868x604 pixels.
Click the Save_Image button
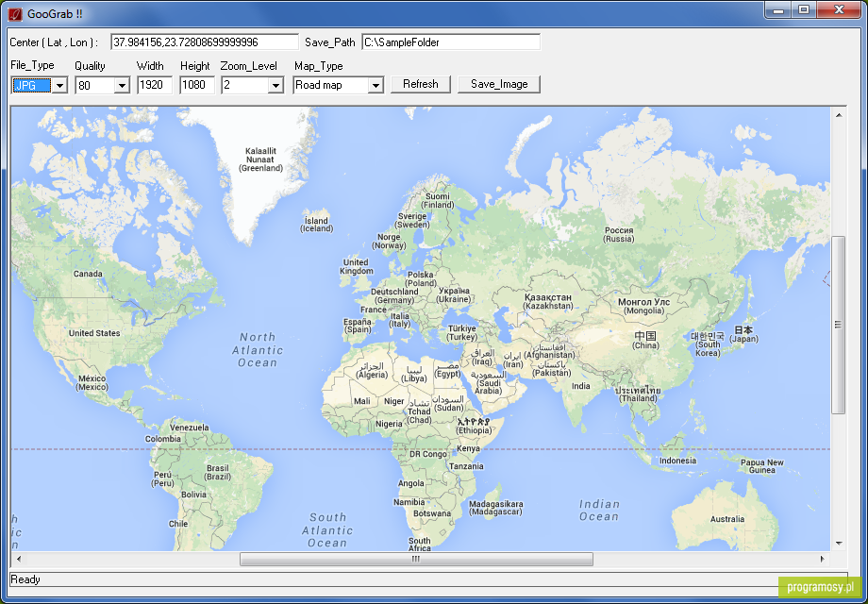[499, 84]
